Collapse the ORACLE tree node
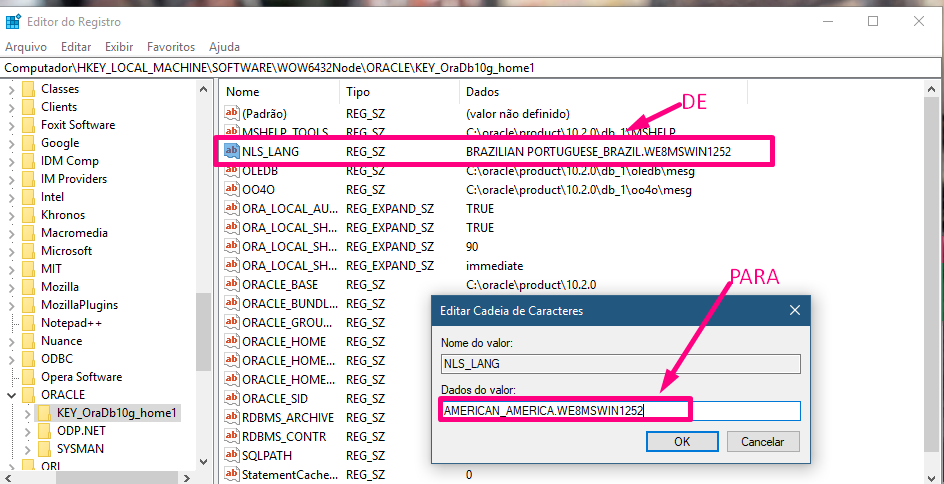 coord(11,395)
